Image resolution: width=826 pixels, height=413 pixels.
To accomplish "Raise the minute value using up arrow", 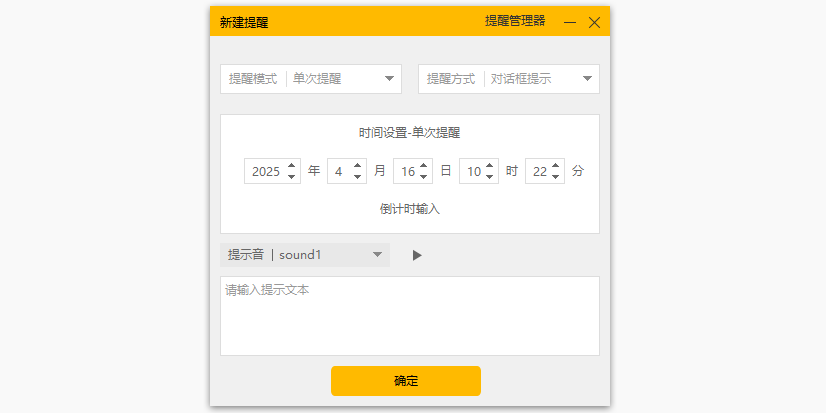I will pos(556,166).
